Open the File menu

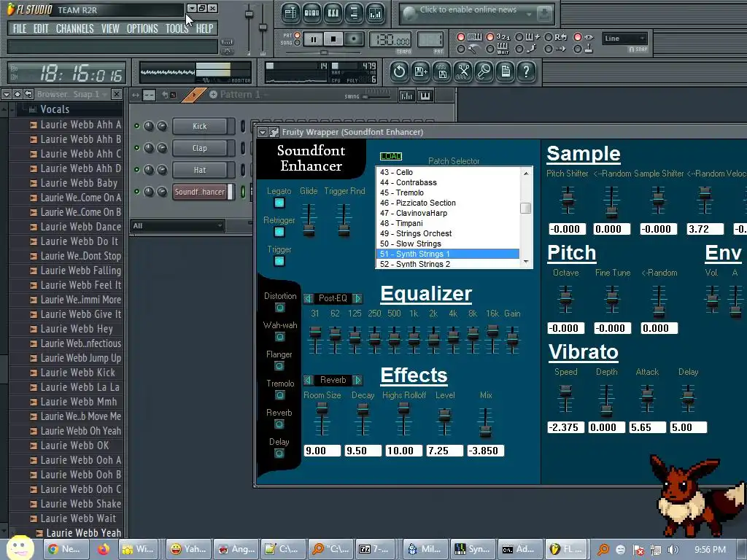(x=20, y=28)
